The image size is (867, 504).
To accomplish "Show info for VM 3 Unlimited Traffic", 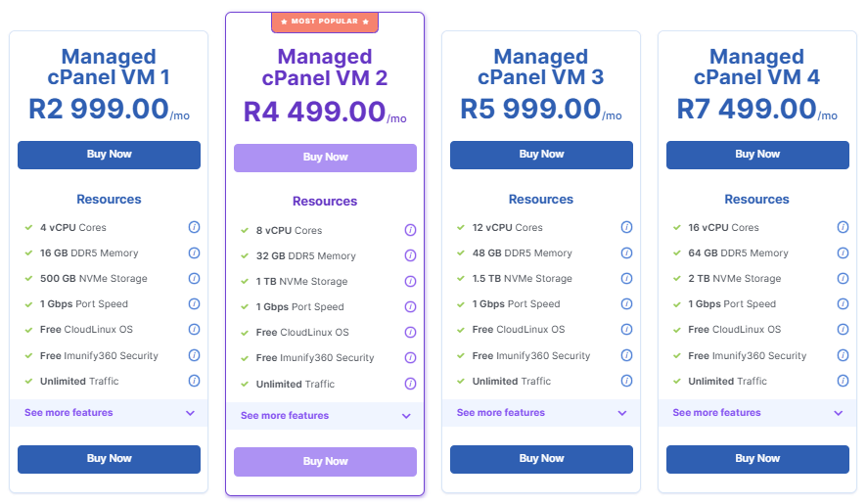I will pyautogui.click(x=626, y=381).
